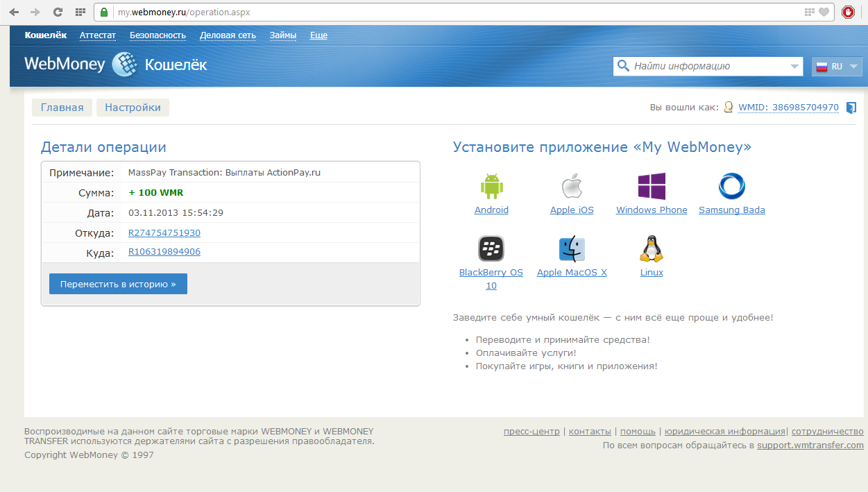This screenshot has height=492, width=868.
Task: Open the apps grid icon in toolbar
Action: coord(80,12)
